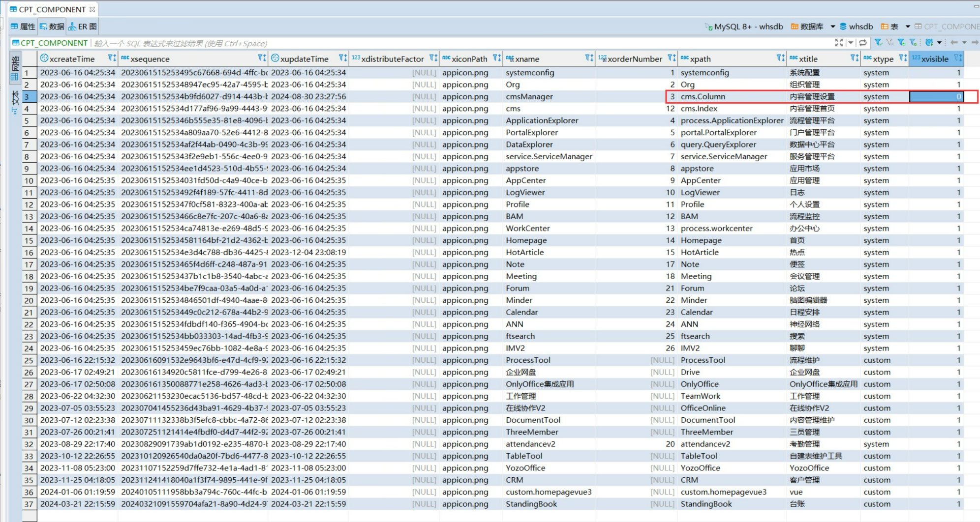Open the ER 图 diagram tab
Screen dimensions: 980x522
83,27
